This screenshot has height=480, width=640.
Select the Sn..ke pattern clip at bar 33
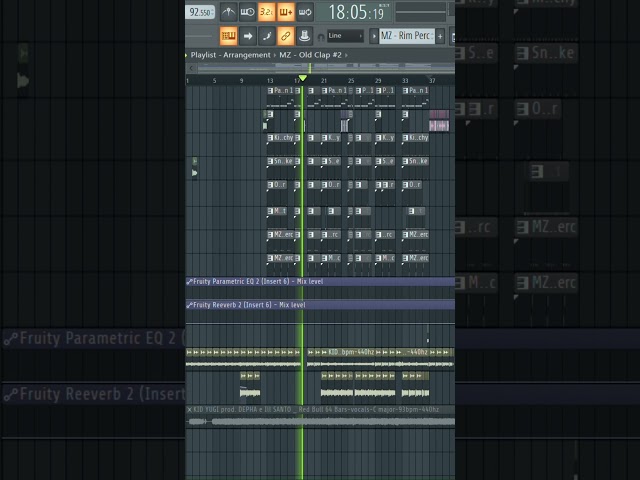[x=415, y=168]
